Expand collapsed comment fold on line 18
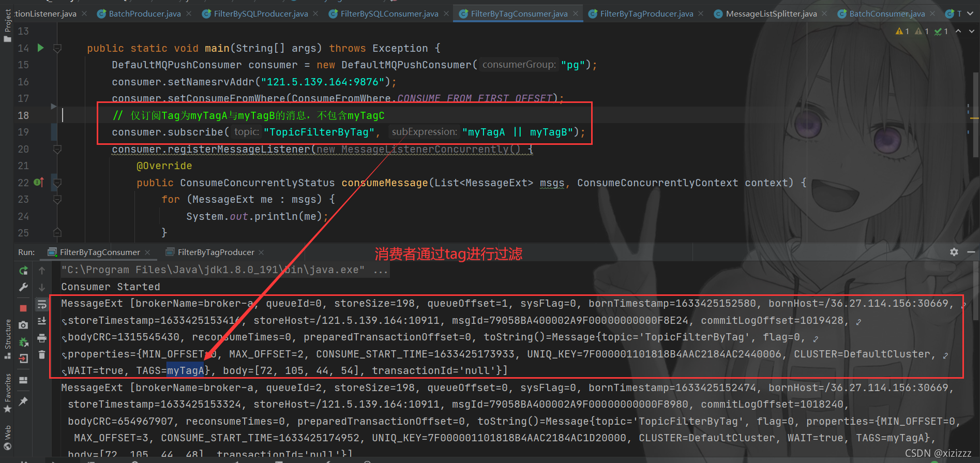The image size is (980, 463). tap(54, 106)
